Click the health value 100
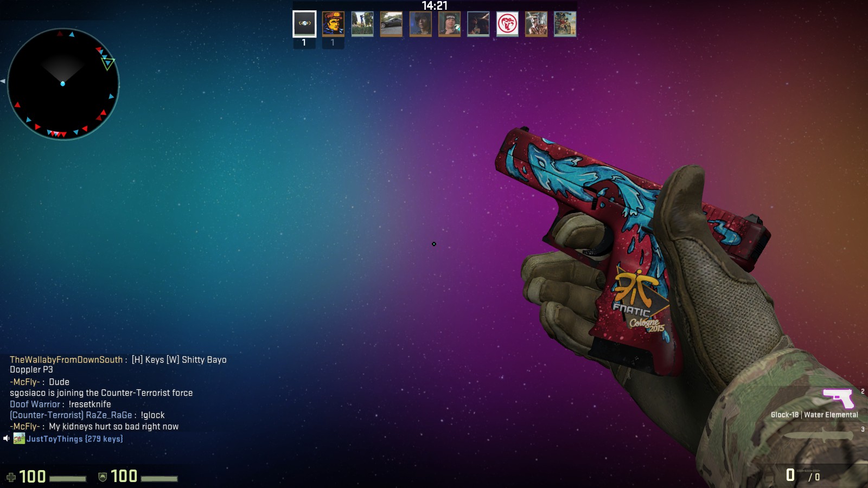The height and width of the screenshot is (488, 868). [x=33, y=477]
